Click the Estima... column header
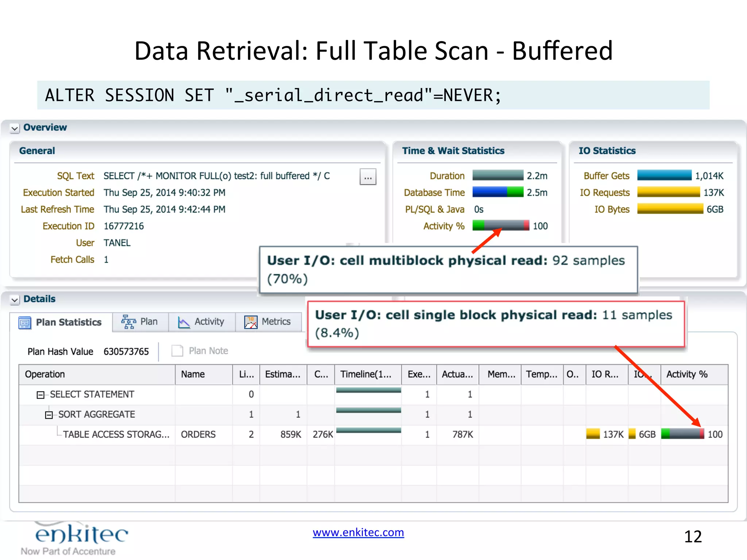 [283, 374]
